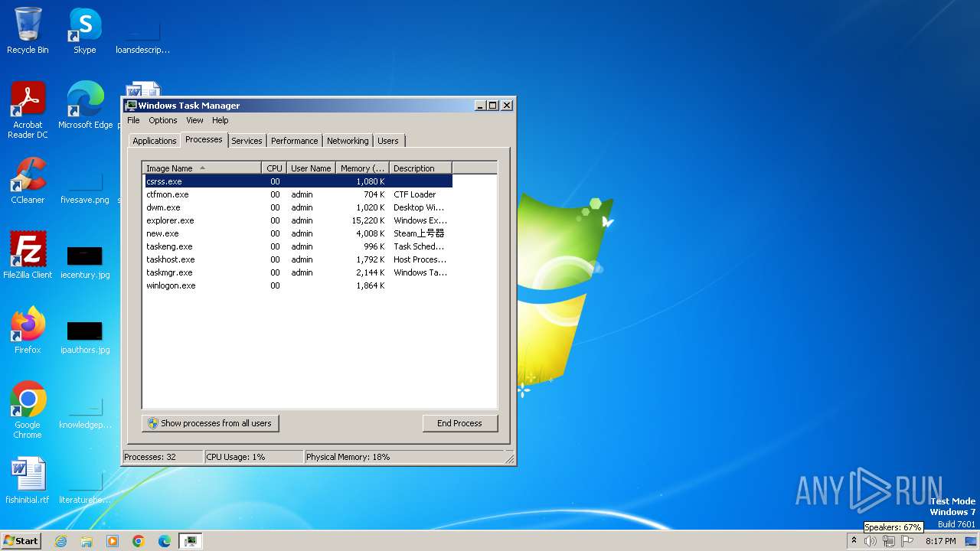Open the Recycle Bin desktop icon

pyautogui.click(x=28, y=31)
